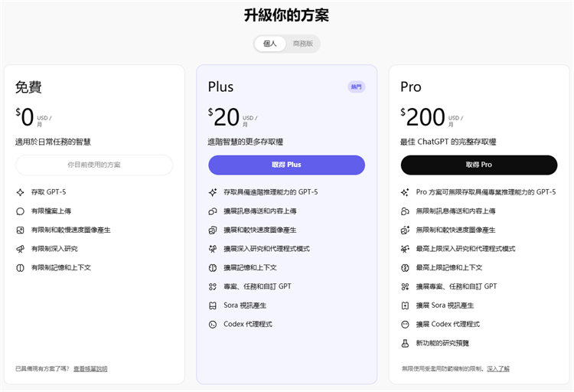Click the 取得 Plus button
This screenshot has height=392, width=574.
click(287, 165)
